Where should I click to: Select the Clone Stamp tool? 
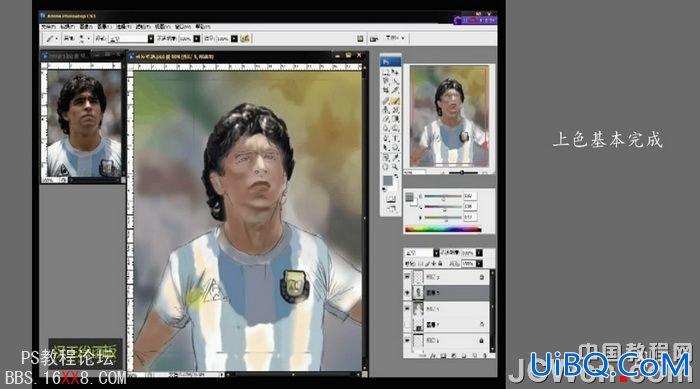tap(386, 109)
